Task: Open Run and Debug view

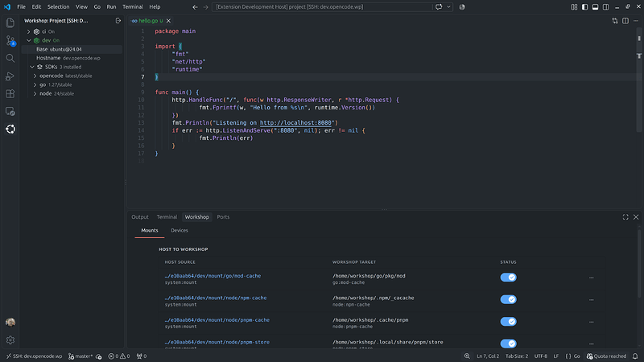Action: coord(10,76)
